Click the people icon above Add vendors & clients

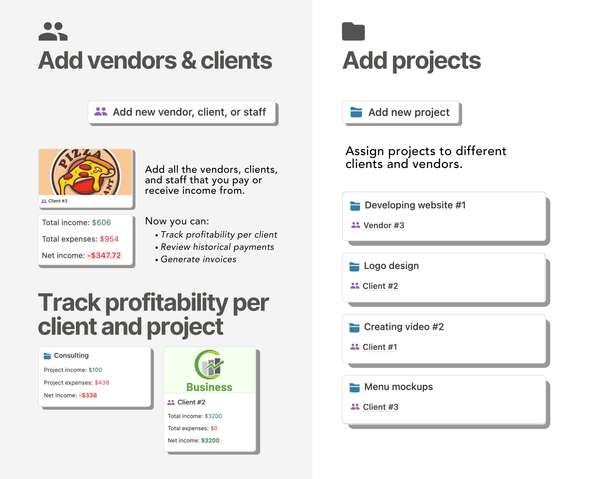53,31
